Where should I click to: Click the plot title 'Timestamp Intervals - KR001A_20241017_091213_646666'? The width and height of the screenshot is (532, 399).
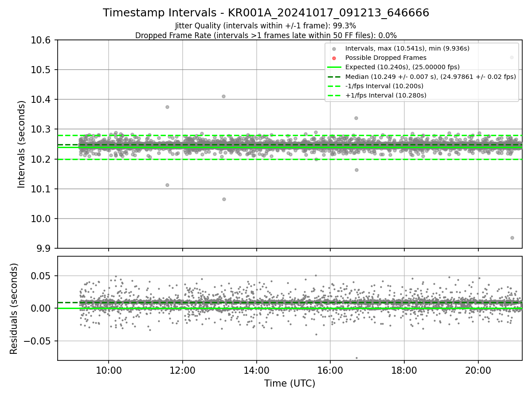pos(266,13)
